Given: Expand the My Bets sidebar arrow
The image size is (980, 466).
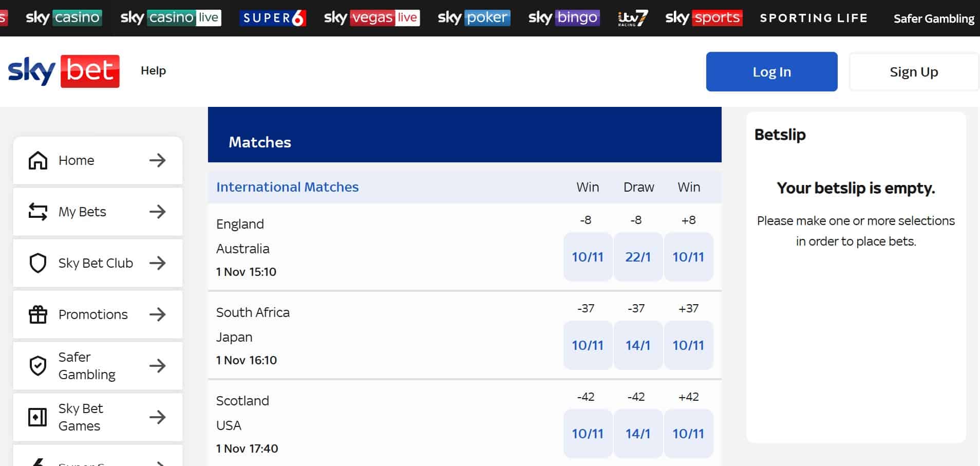Looking at the screenshot, I should [158, 212].
